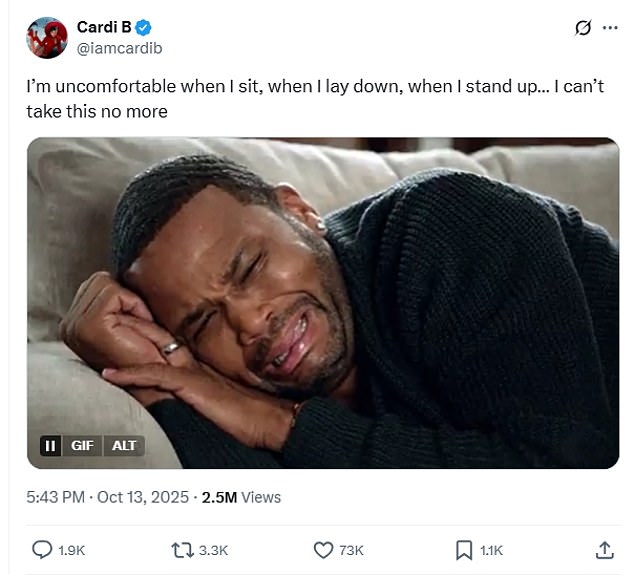Viewport: 634px width, 575px height.
Task: Click the 1.9K replies count
Action: 74,550
